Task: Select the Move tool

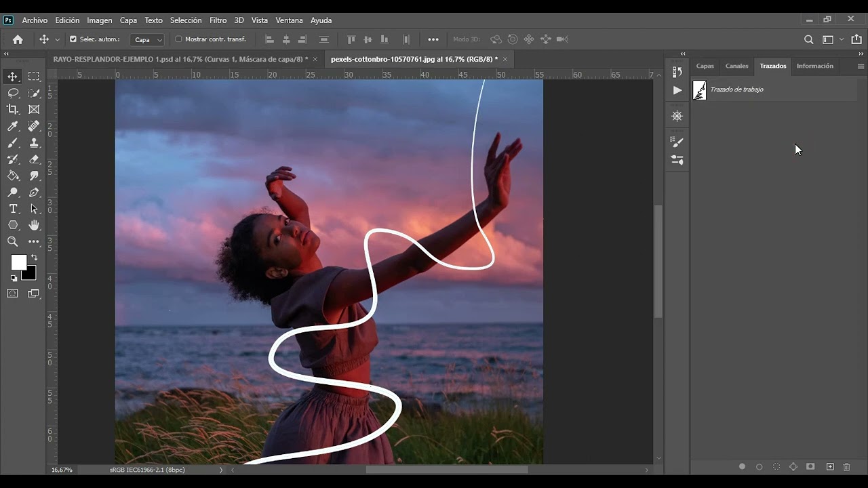Action: click(13, 77)
